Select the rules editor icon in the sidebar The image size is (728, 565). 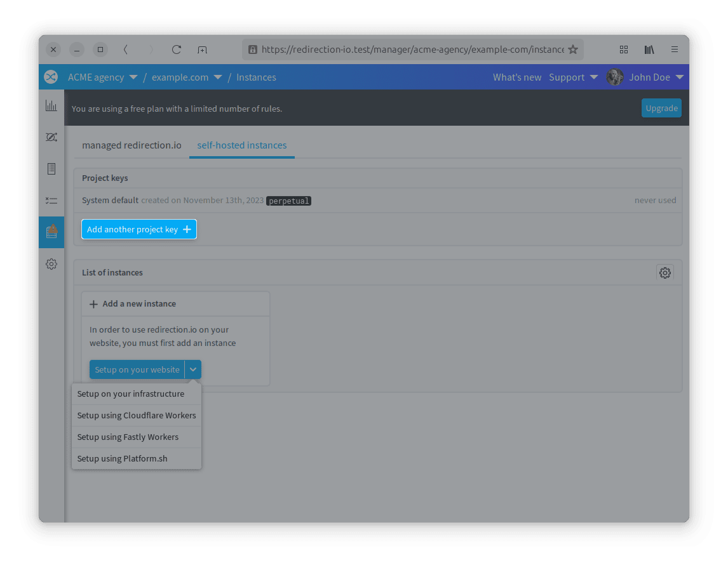(x=51, y=137)
